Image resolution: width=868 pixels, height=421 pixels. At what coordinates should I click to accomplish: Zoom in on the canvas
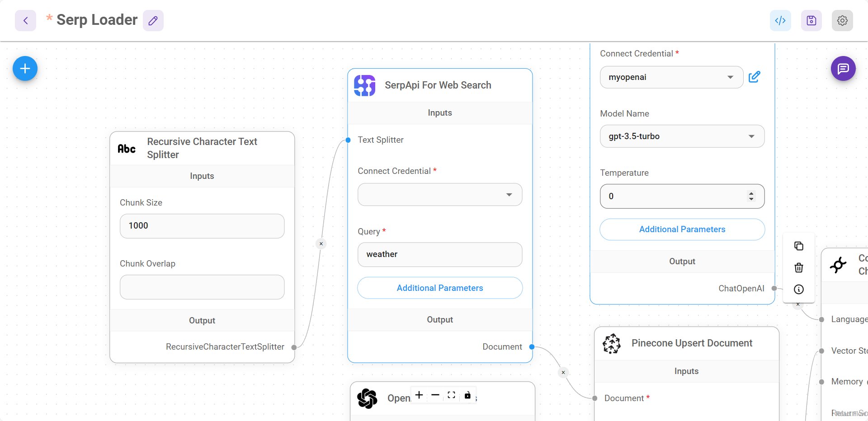[x=419, y=395]
